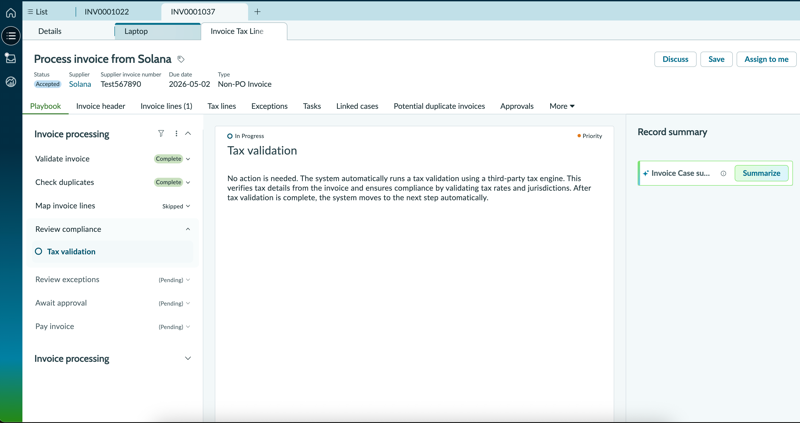Open the Invoice processing filter icon
Viewport: 800px width, 423px height.
point(161,134)
